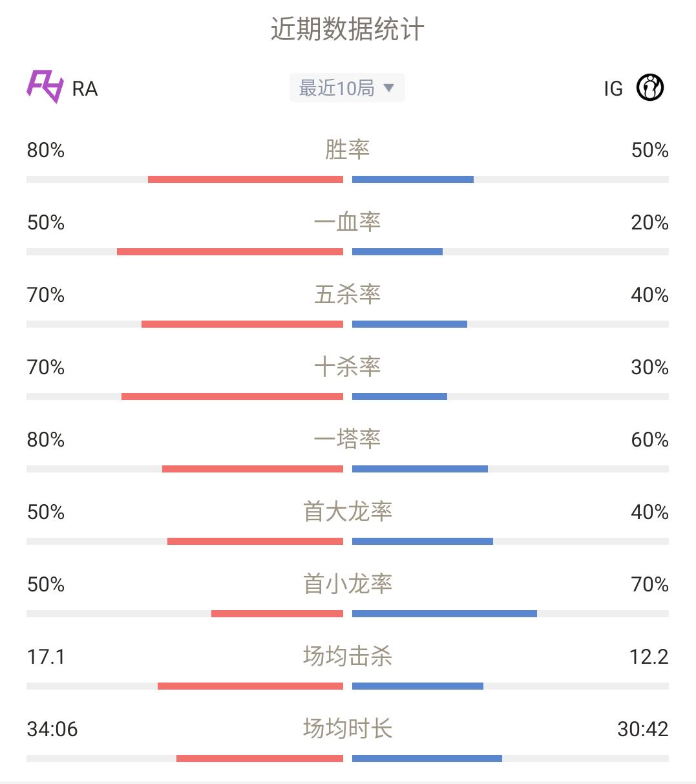Click the 场均时长 row label
The width and height of the screenshot is (696, 784).
coord(348,729)
